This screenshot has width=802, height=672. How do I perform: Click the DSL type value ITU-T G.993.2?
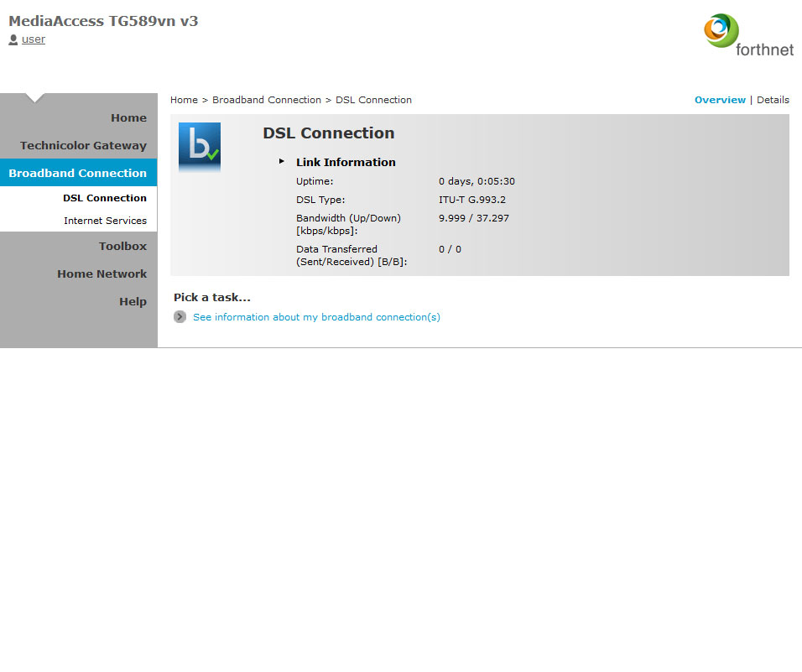472,200
